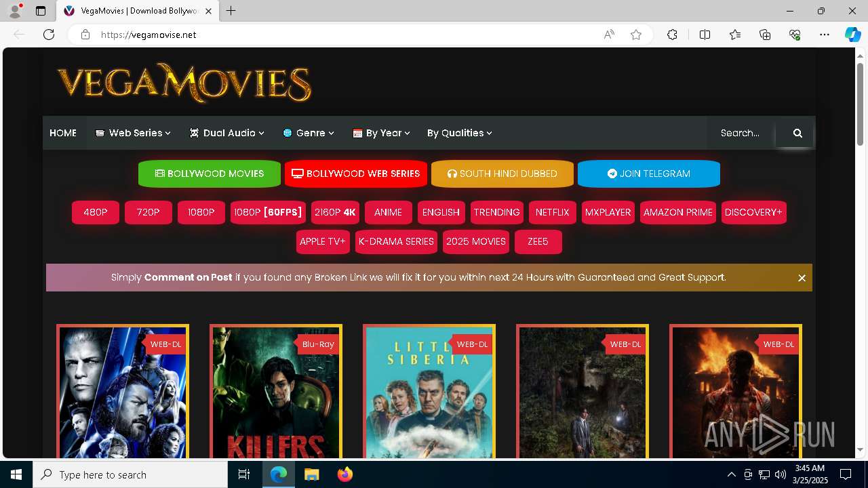View site information lock icon
The image size is (868, 488).
point(85,35)
